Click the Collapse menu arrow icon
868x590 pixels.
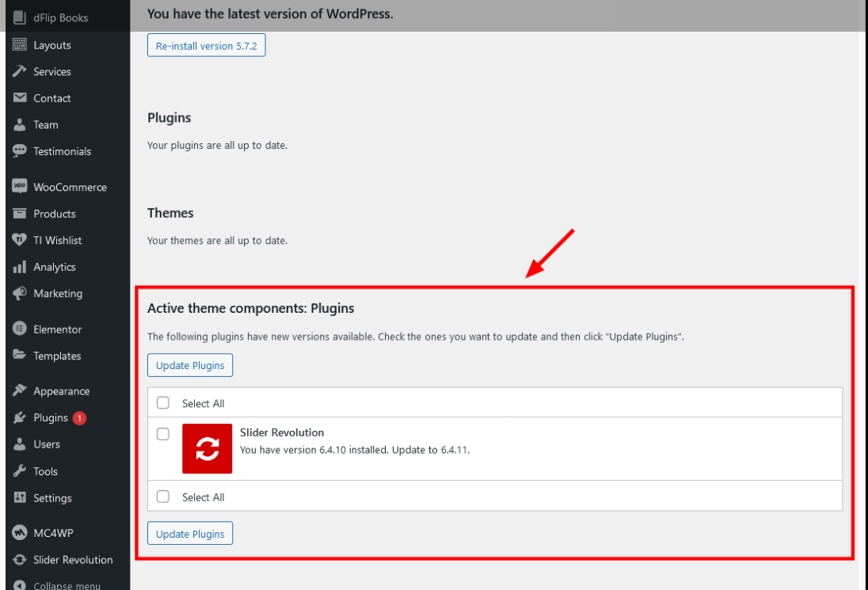tap(19, 585)
